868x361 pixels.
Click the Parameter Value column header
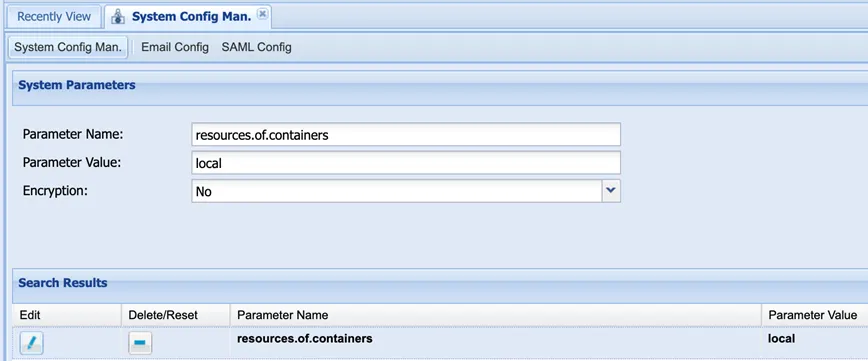pyautogui.click(x=815, y=315)
